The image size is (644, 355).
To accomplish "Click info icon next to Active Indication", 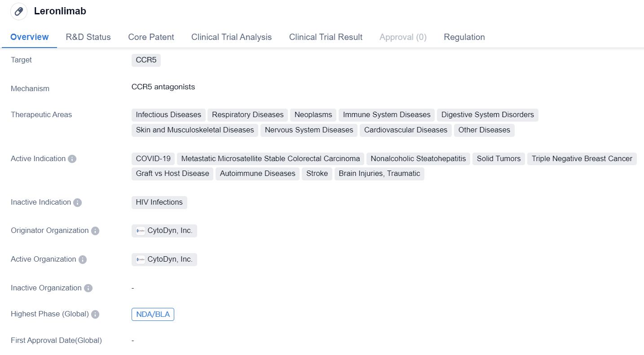I will 72,159.
